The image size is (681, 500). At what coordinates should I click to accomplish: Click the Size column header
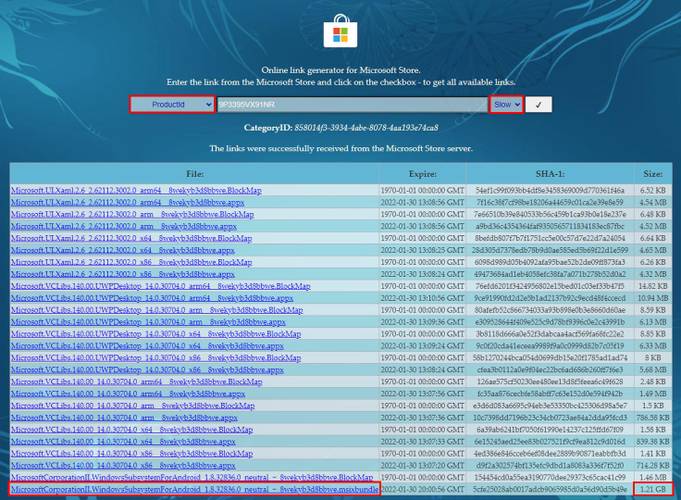coord(653,174)
